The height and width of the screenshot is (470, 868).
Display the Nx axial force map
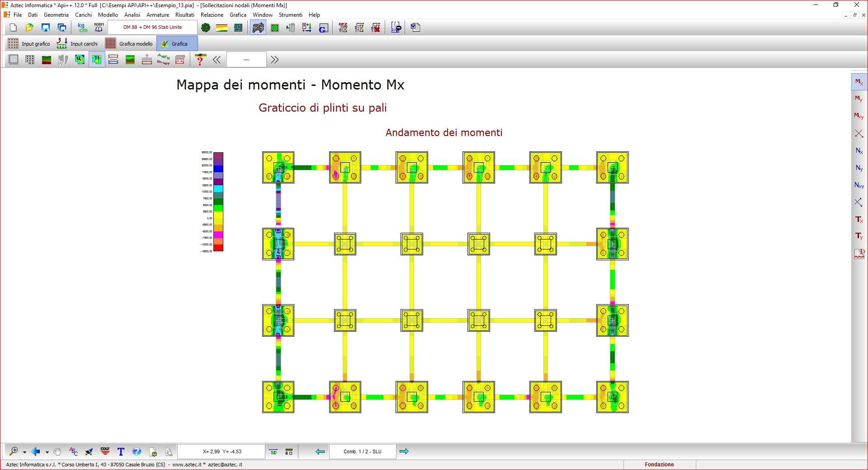859,151
